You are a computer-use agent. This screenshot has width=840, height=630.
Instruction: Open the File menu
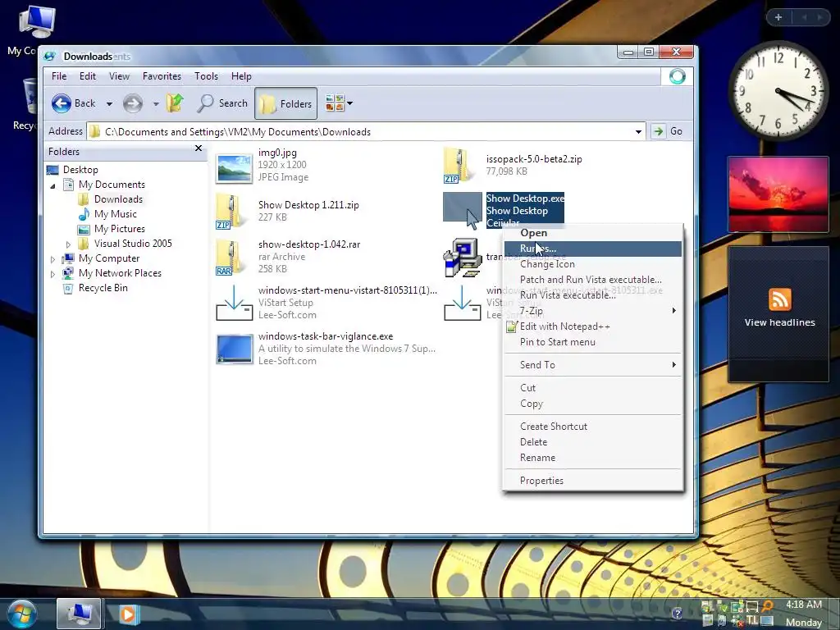59,76
